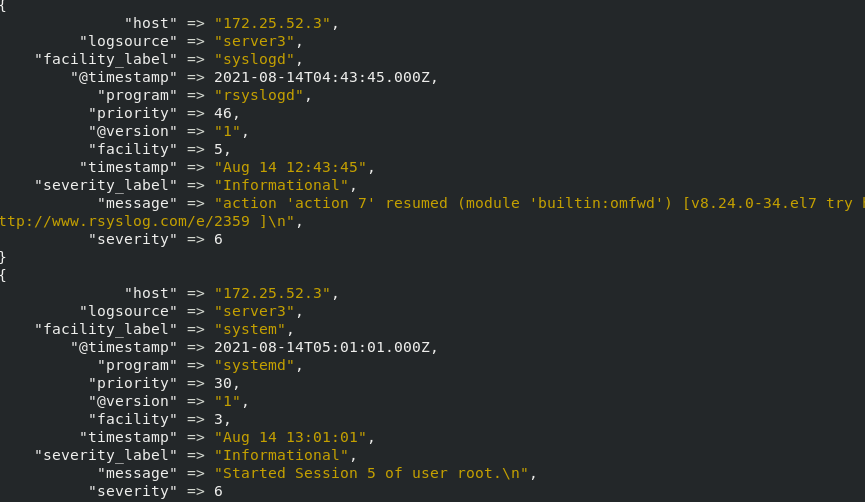Click the priority value 46
This screenshot has height=502, width=865.
(x=223, y=113)
